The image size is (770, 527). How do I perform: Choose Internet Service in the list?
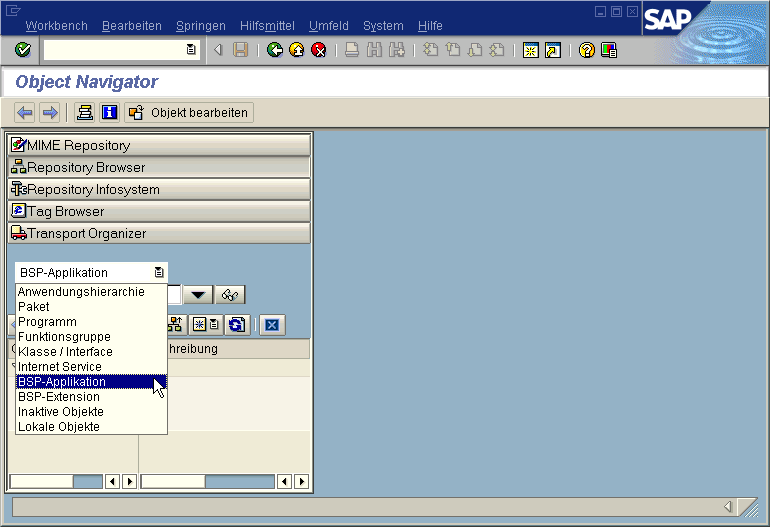point(91,367)
